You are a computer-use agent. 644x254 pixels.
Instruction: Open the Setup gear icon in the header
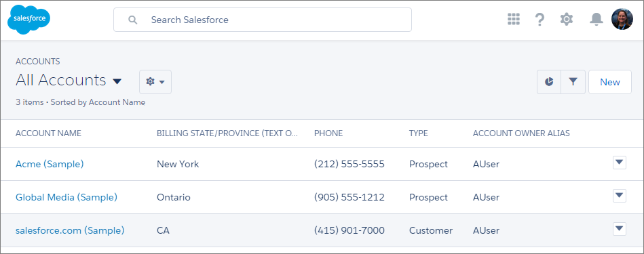coord(567,19)
